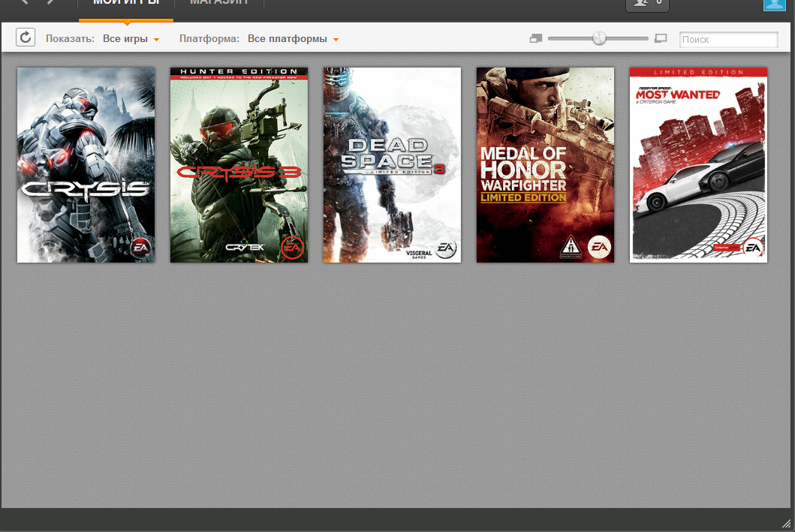
Task: Click the large tiles icon right of slider
Action: [661, 38]
